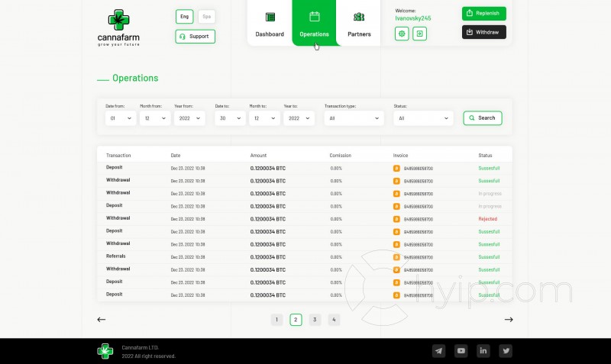Click the Search button
Viewport: 611px width, 364px height.
pos(483,118)
